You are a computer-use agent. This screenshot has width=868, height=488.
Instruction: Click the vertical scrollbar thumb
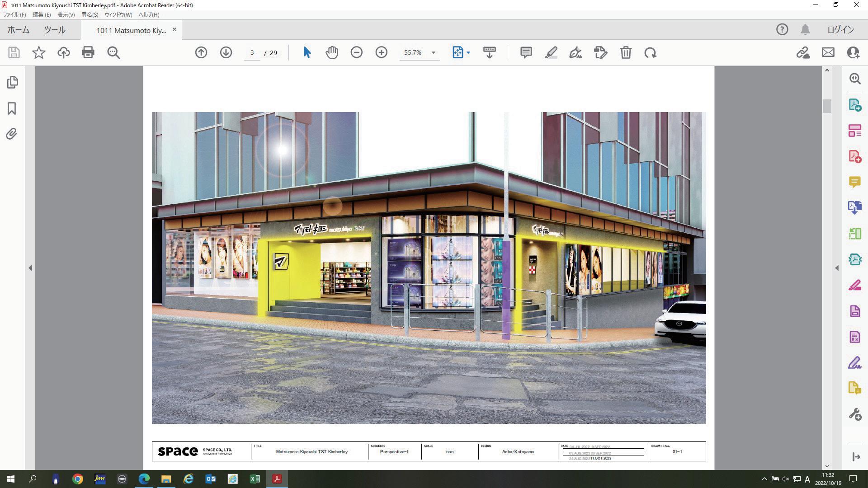pyautogui.click(x=827, y=106)
